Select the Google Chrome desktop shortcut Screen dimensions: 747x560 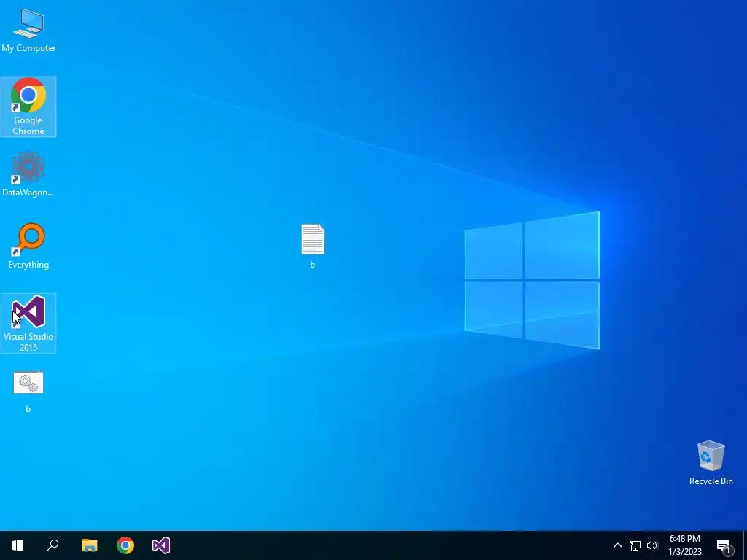[x=28, y=106]
